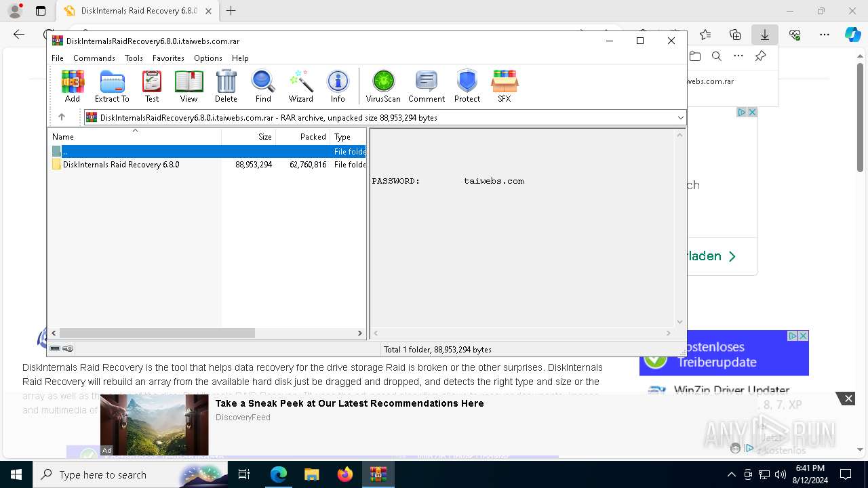Sort files by Size column

click(248, 137)
